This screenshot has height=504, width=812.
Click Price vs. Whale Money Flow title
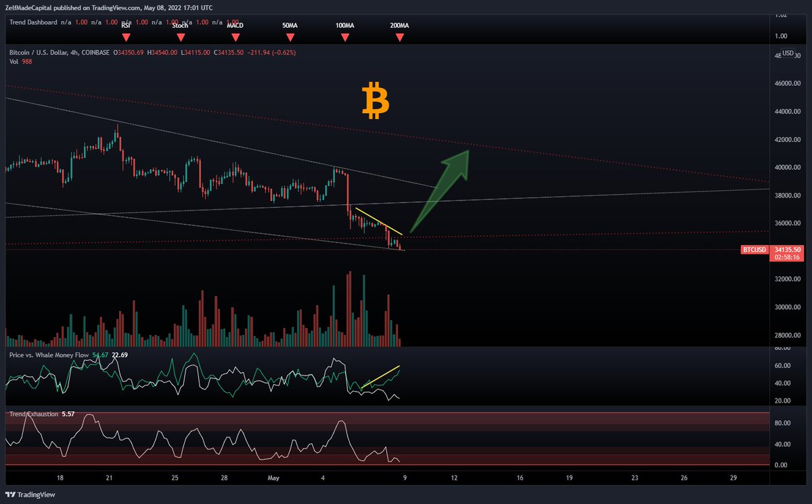[x=49, y=354]
